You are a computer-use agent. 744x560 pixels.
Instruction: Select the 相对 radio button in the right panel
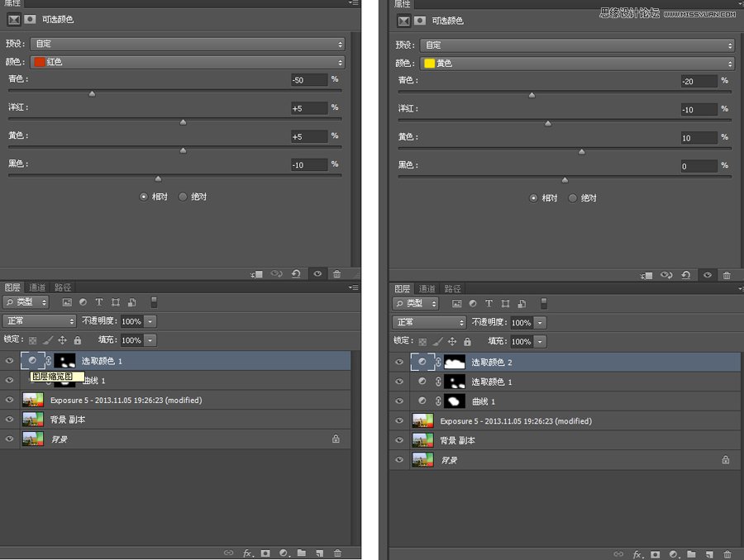pos(533,198)
